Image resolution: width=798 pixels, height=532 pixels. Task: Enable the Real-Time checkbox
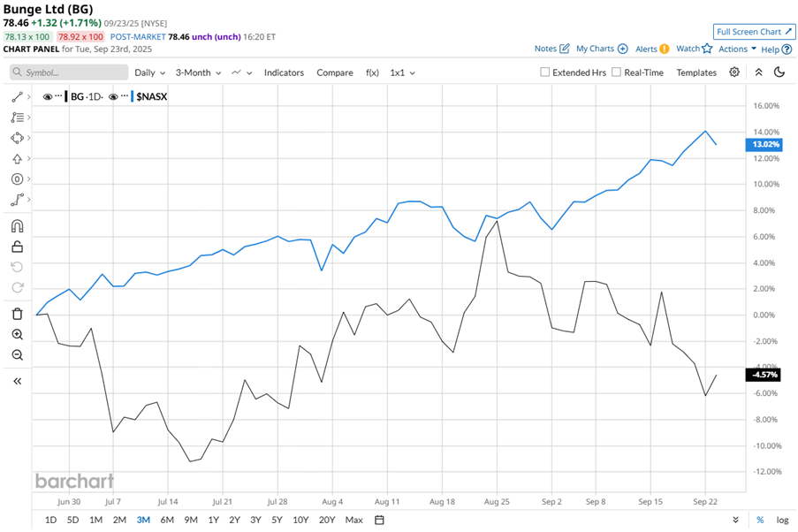(616, 72)
